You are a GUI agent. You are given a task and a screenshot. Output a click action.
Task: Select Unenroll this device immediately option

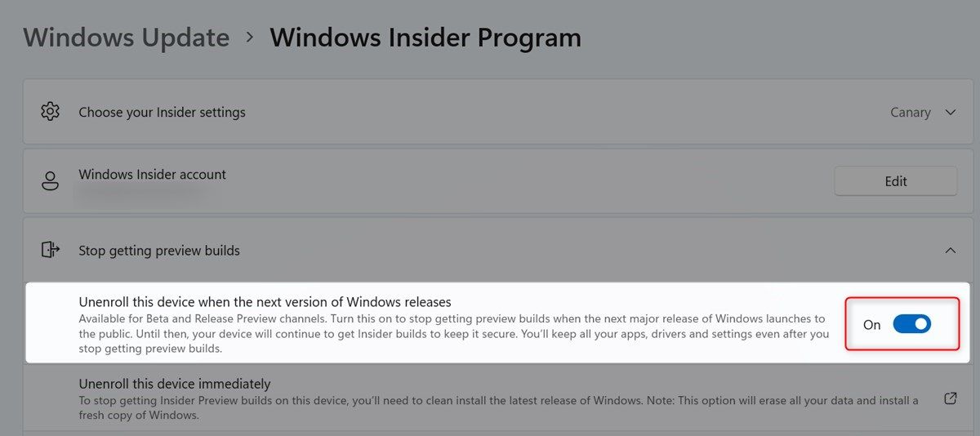point(174,384)
